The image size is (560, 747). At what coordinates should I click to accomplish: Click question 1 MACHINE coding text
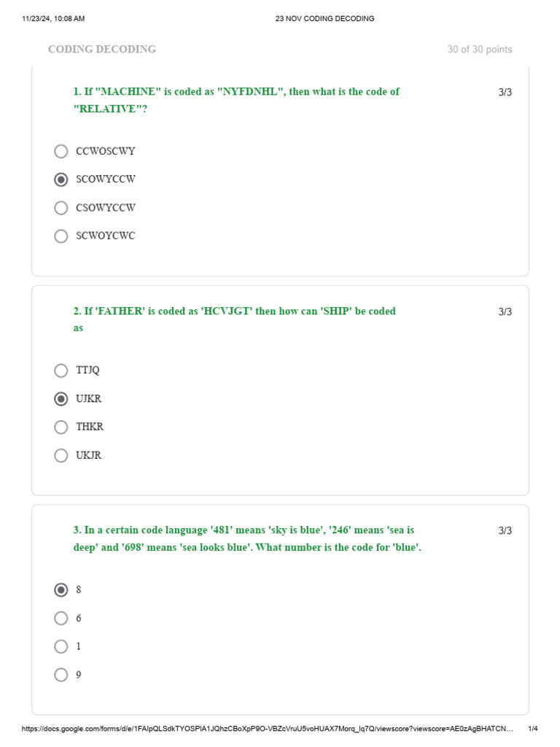(x=236, y=101)
